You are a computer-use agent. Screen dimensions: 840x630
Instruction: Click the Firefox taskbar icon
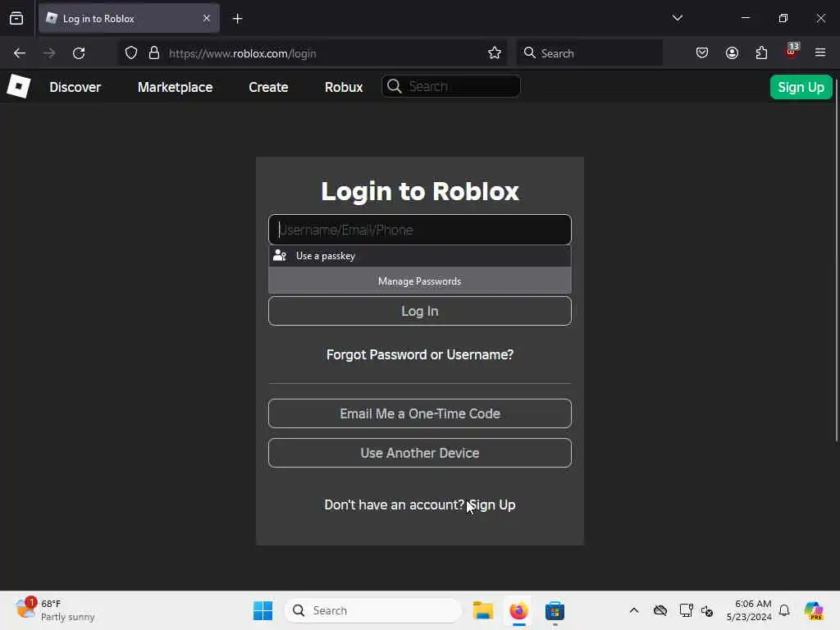(x=518, y=610)
